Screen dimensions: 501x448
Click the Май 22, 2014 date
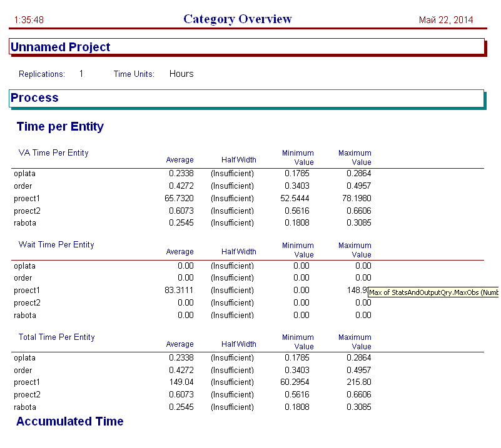point(446,20)
